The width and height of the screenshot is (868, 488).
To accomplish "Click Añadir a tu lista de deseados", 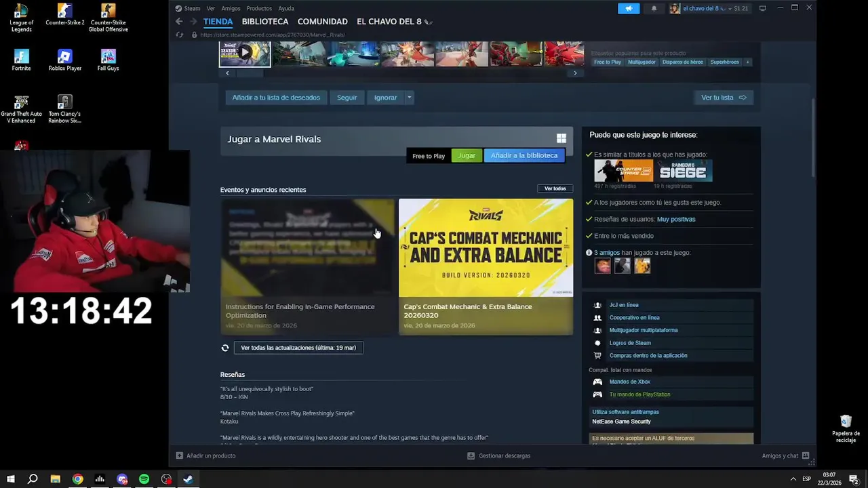I will [276, 98].
